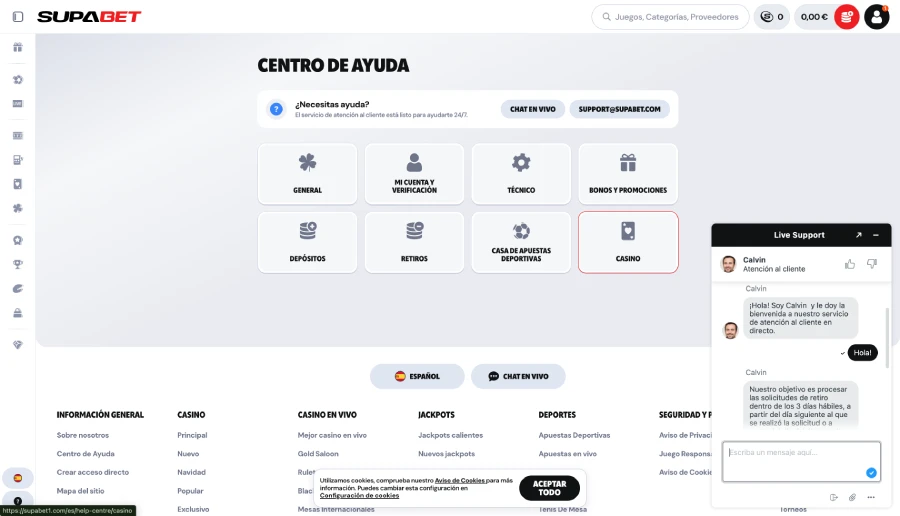
Task: Open the Nuevos jackpots footer link
Action: pyautogui.click(x=447, y=453)
